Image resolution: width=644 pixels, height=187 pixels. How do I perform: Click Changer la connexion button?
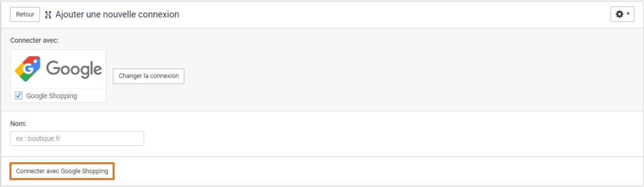click(x=149, y=76)
